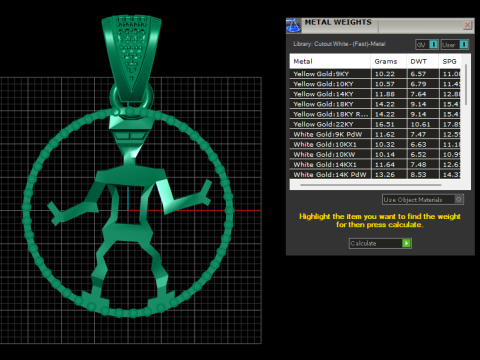Select the Yellow Gold:18KY row

click(x=375, y=104)
